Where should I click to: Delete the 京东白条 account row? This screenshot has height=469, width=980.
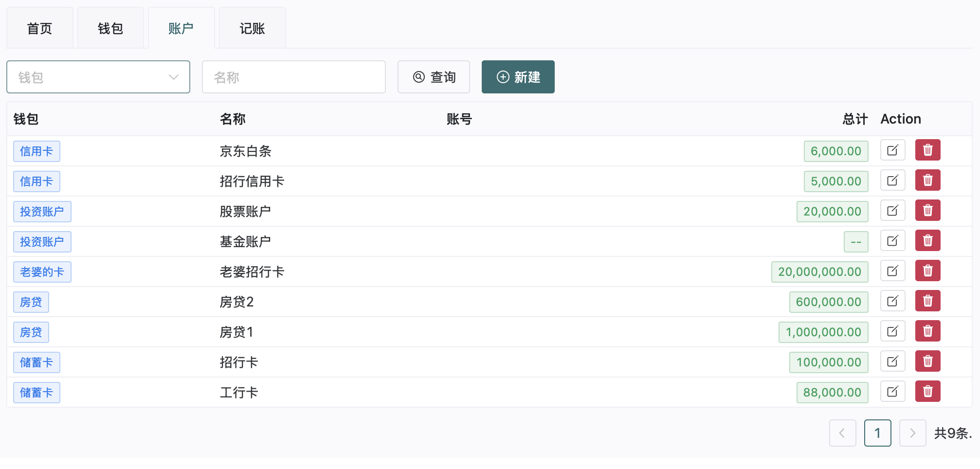(927, 150)
